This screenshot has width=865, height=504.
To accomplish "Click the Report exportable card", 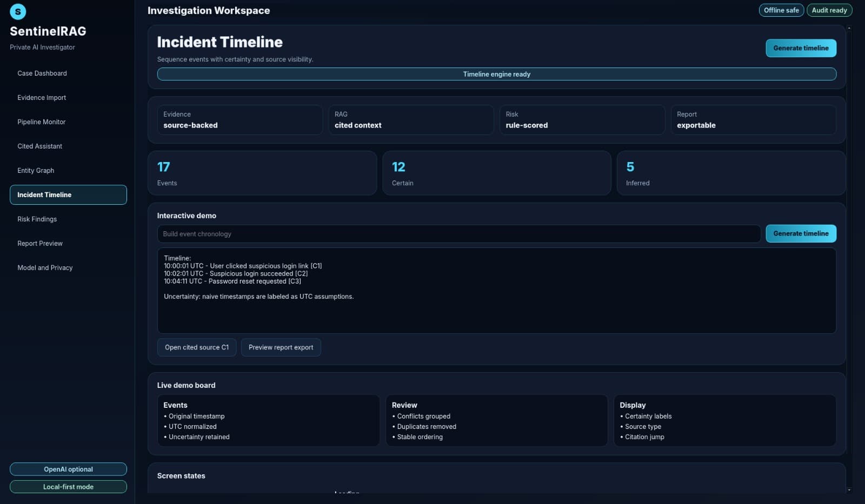I will coord(754,120).
